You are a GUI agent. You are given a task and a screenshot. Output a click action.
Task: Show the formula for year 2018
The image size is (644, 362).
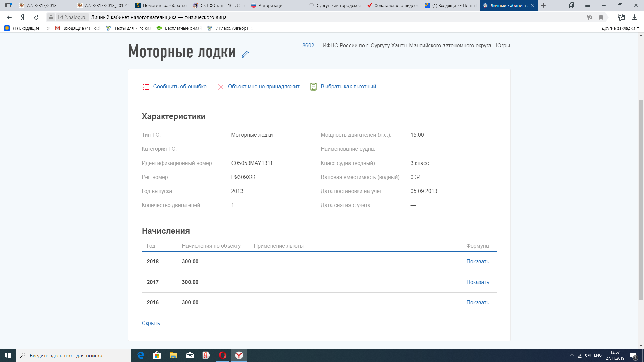(x=477, y=261)
